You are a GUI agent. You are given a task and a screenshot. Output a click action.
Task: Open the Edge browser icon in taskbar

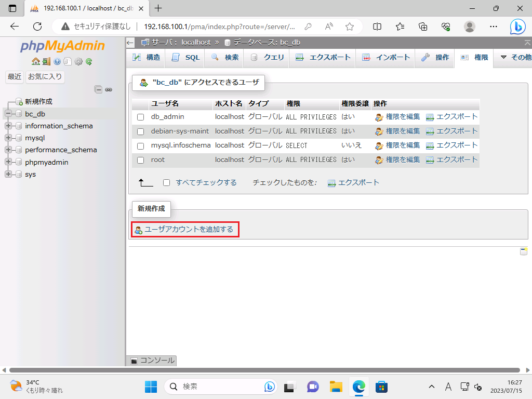(x=358, y=387)
